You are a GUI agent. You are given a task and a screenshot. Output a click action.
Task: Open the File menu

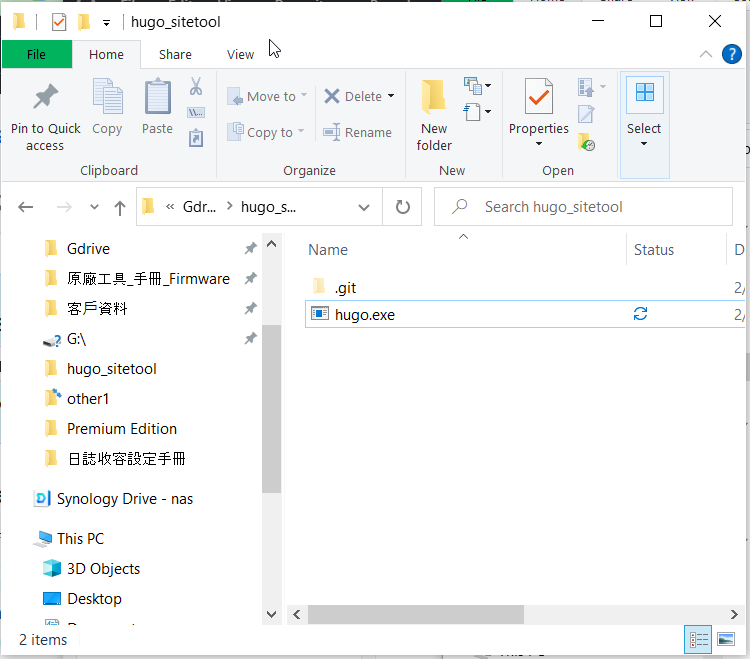click(x=36, y=55)
